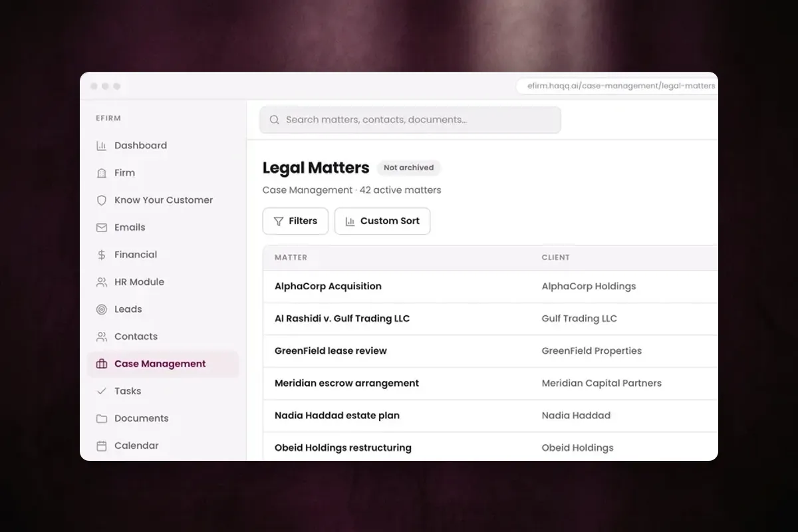
Task: Click Gulf Trading LLC in the CLIENT column
Action: (x=579, y=319)
